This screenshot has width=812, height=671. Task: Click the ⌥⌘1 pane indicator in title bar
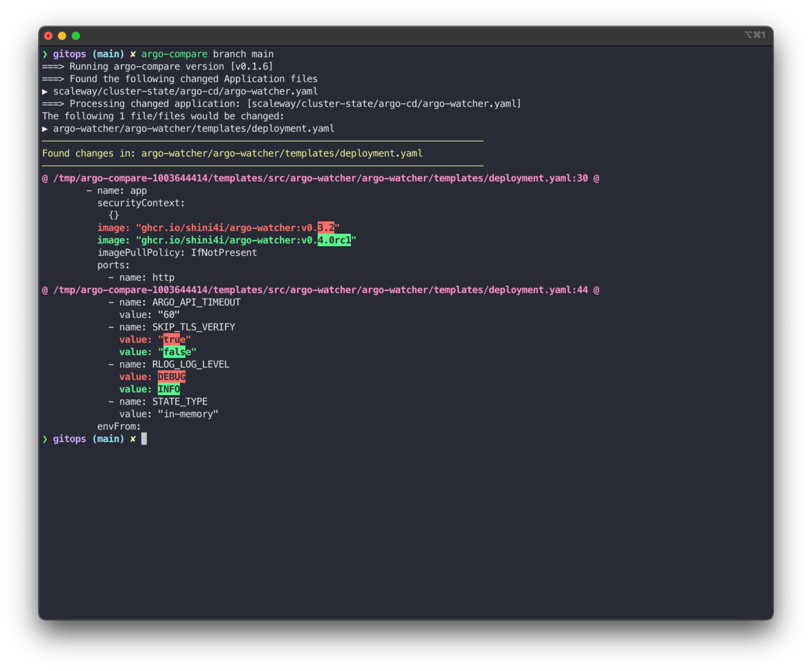coord(756,34)
